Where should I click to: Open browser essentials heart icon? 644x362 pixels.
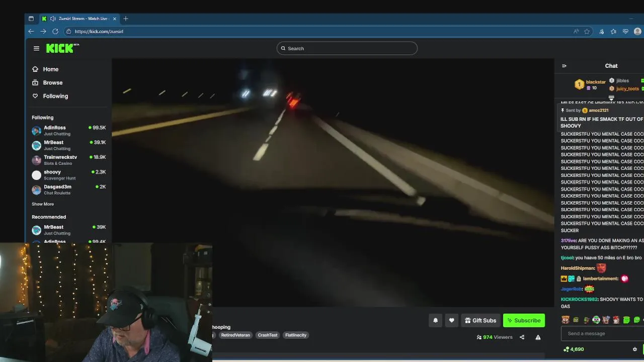(x=625, y=31)
